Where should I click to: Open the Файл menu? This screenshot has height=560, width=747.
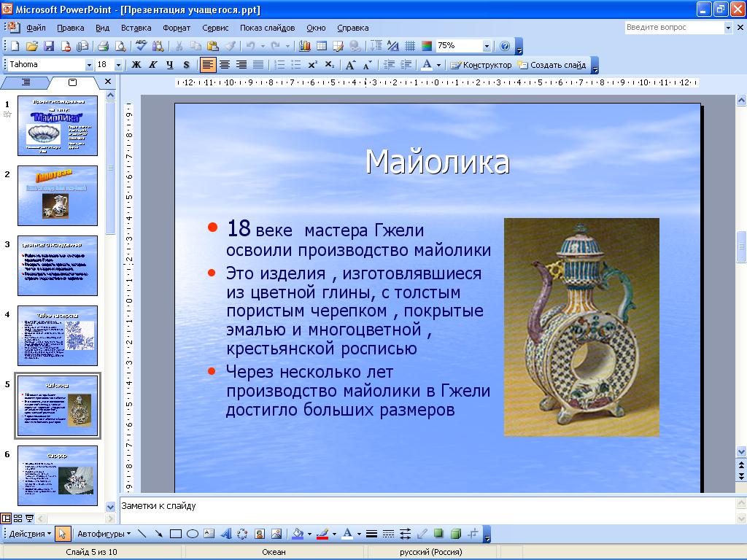[x=36, y=28]
